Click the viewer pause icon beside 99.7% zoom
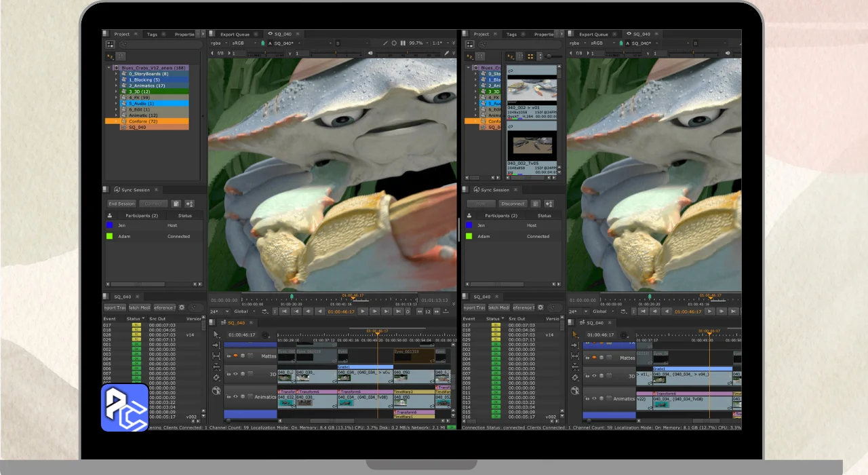Viewport: 868px width, 475px height. (x=403, y=43)
